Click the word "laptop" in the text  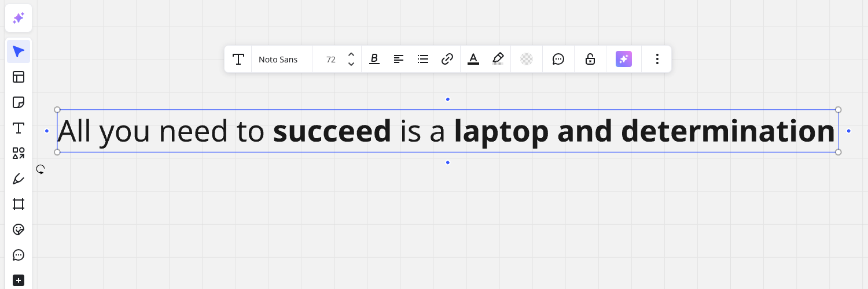[501, 134]
